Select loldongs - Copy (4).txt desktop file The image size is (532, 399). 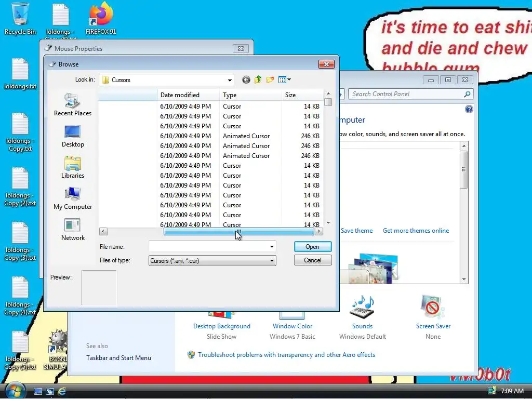tap(20, 296)
